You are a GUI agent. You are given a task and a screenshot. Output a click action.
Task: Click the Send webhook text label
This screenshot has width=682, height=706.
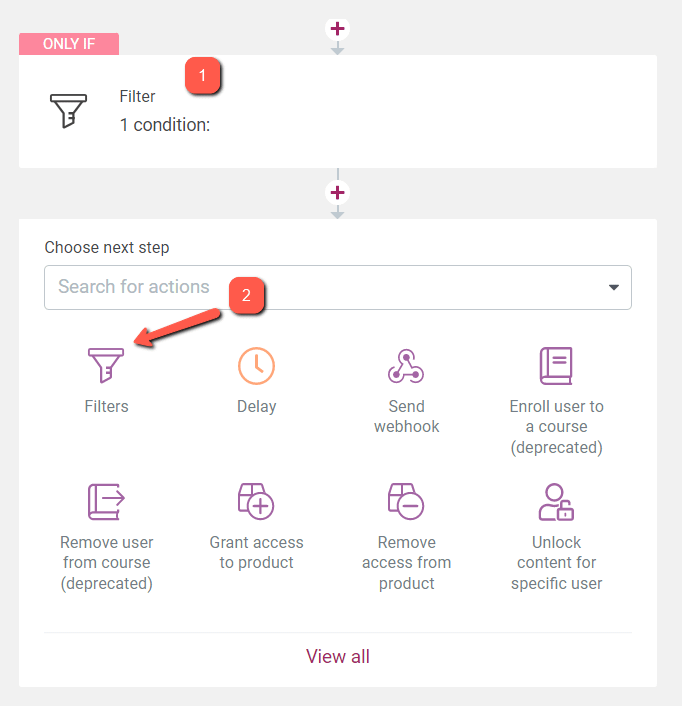[406, 416]
